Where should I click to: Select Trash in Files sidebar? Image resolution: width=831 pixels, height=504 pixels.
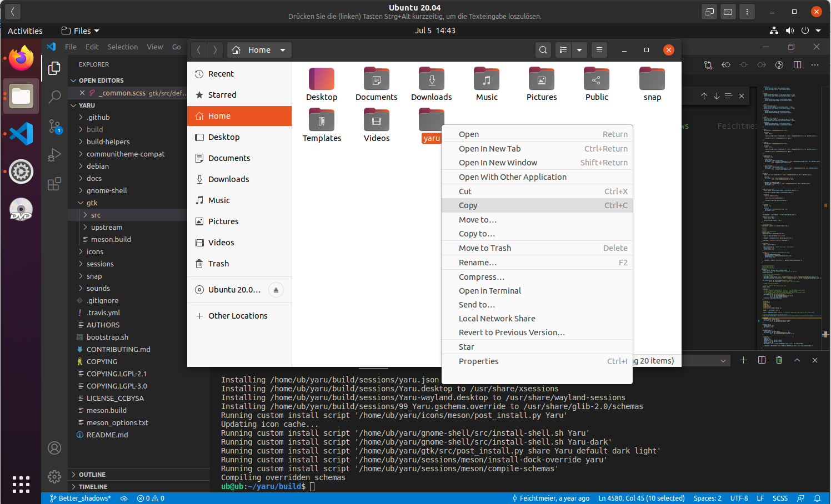239,264
